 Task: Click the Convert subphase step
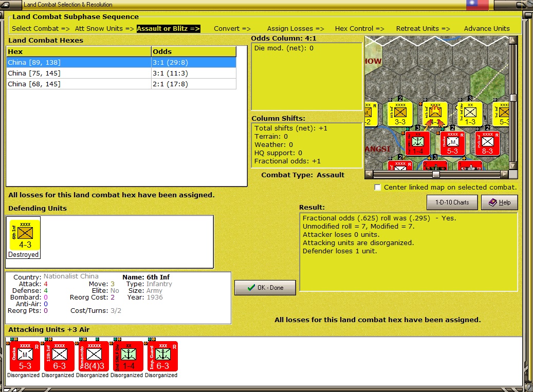coord(232,29)
